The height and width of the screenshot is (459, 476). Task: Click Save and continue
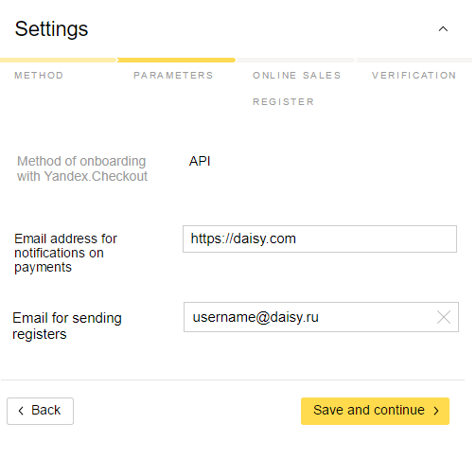coord(375,411)
